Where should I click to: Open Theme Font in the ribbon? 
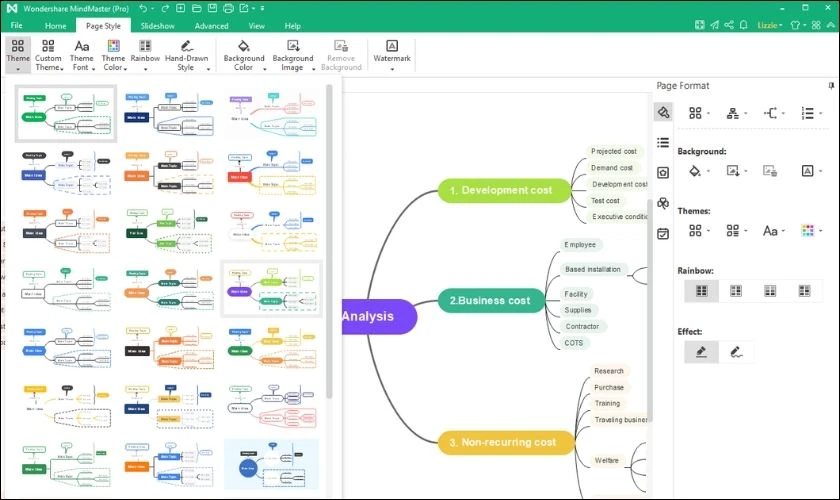point(81,55)
